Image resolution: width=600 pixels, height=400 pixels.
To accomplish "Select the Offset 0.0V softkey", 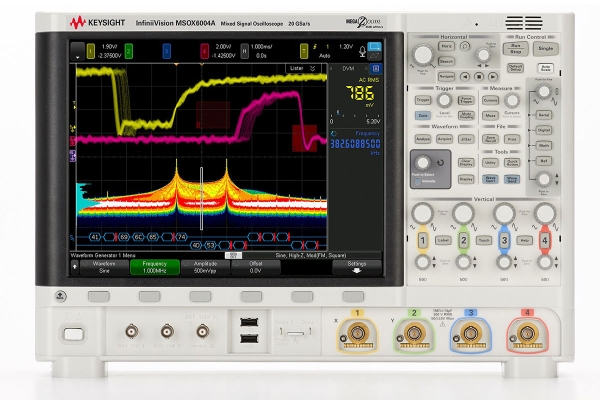I will (256, 267).
